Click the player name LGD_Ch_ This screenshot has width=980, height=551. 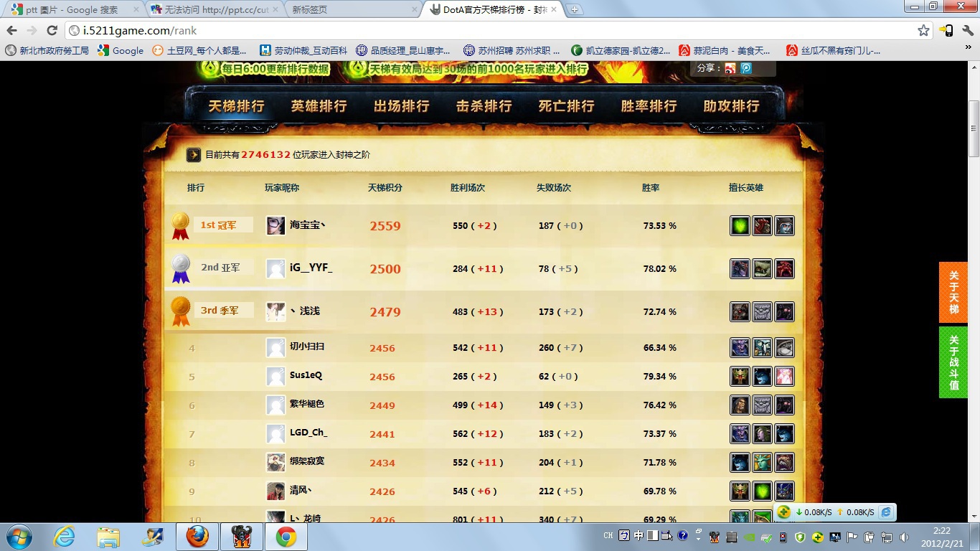click(x=308, y=433)
